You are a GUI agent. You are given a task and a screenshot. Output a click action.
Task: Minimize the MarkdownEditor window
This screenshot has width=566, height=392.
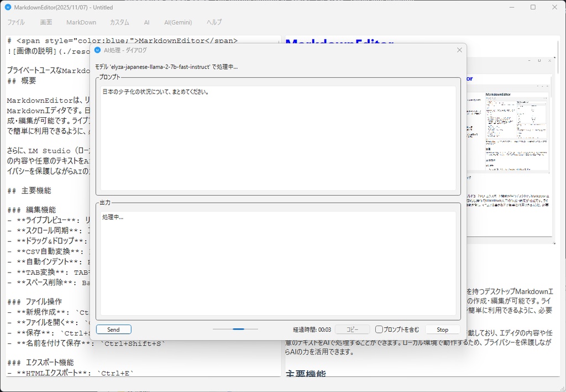511,7
